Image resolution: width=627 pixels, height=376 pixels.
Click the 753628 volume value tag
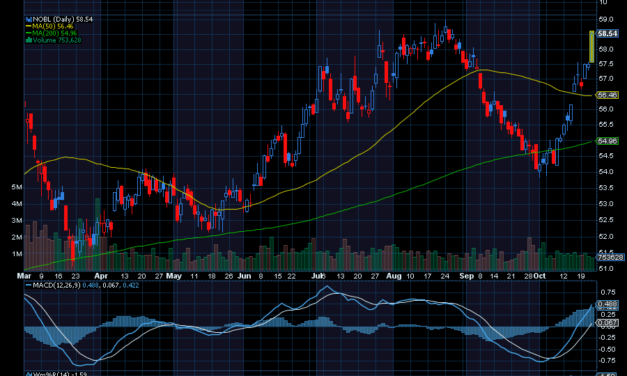tap(611, 257)
